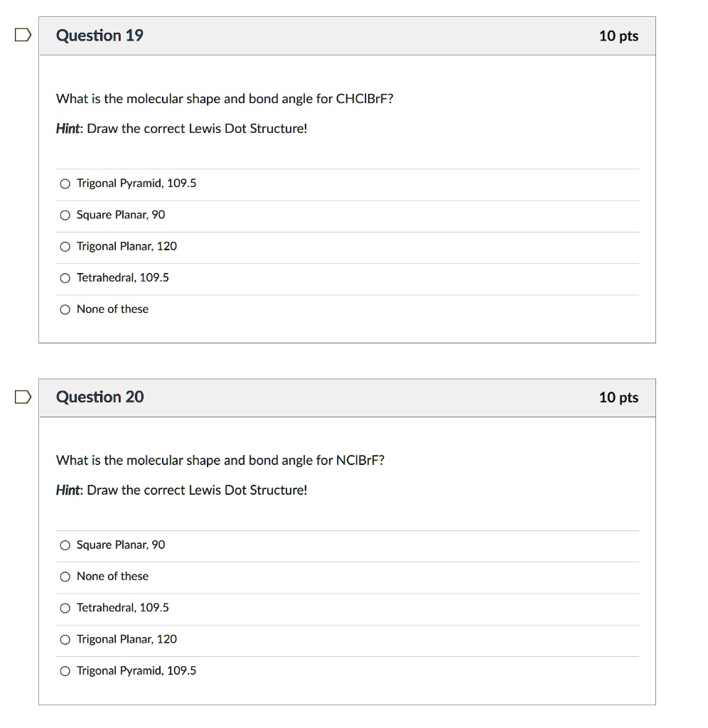
Task: Click the 10 pts label on Question 20
Action: tap(620, 397)
